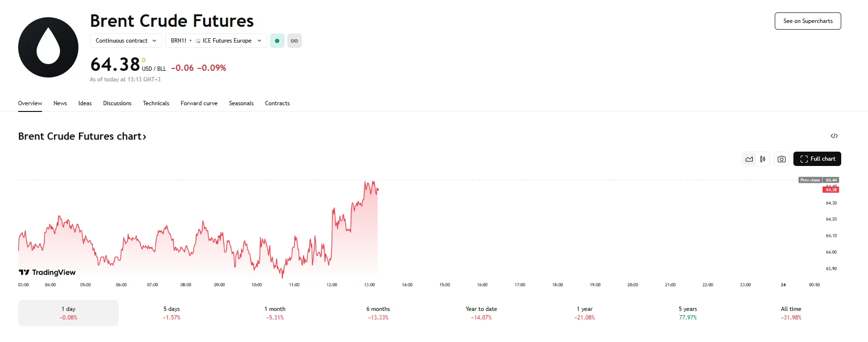Select the Overview tab
868x342 pixels.
click(30, 103)
